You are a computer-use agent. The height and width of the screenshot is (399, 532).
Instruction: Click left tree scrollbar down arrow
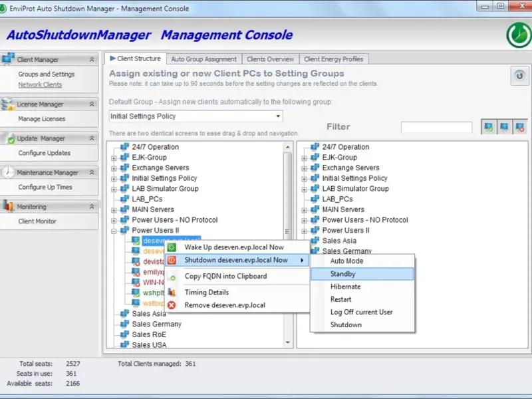(288, 342)
